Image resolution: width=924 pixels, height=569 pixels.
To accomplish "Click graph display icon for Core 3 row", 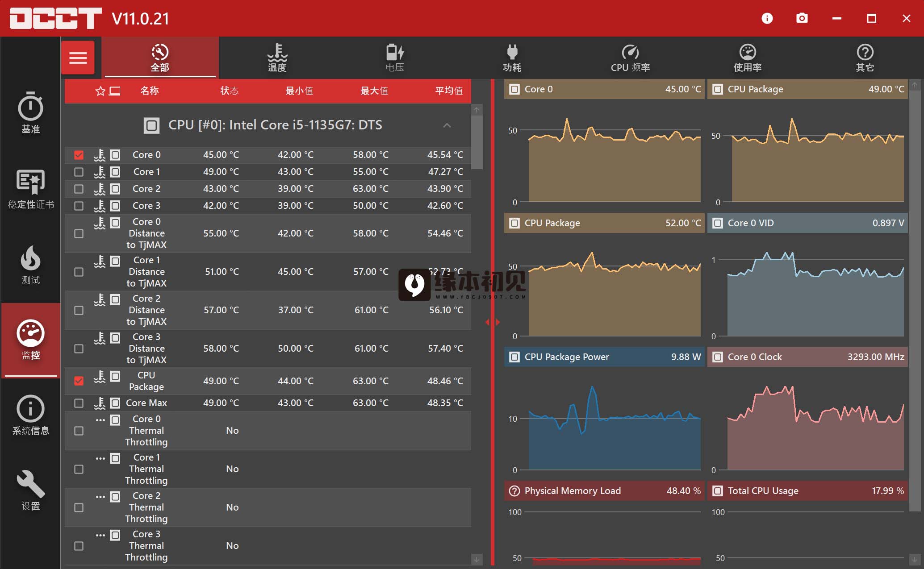I will tap(115, 206).
